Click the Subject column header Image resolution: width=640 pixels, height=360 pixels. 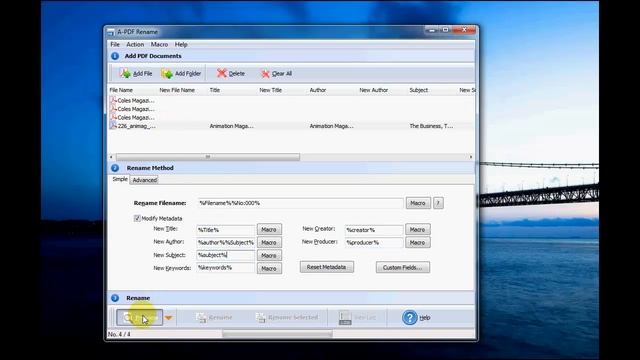tap(419, 90)
